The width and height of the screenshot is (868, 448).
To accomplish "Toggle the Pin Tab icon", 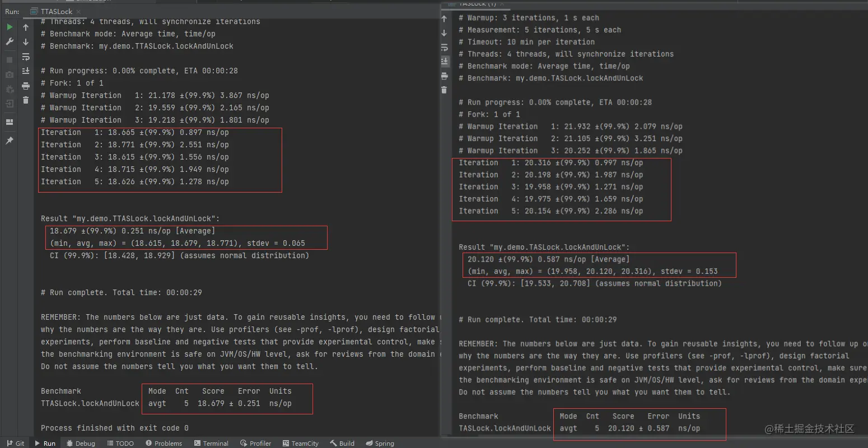I will (10, 141).
